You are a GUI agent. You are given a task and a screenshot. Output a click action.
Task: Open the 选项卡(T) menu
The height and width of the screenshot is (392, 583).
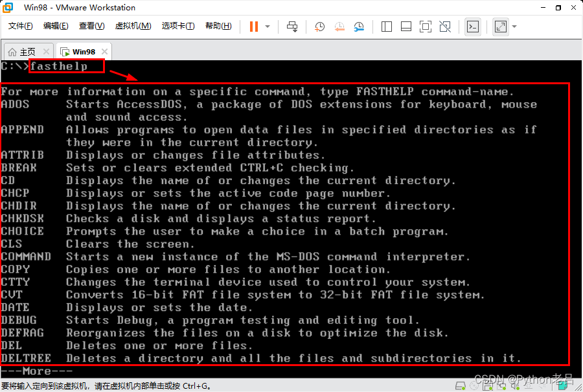click(177, 26)
